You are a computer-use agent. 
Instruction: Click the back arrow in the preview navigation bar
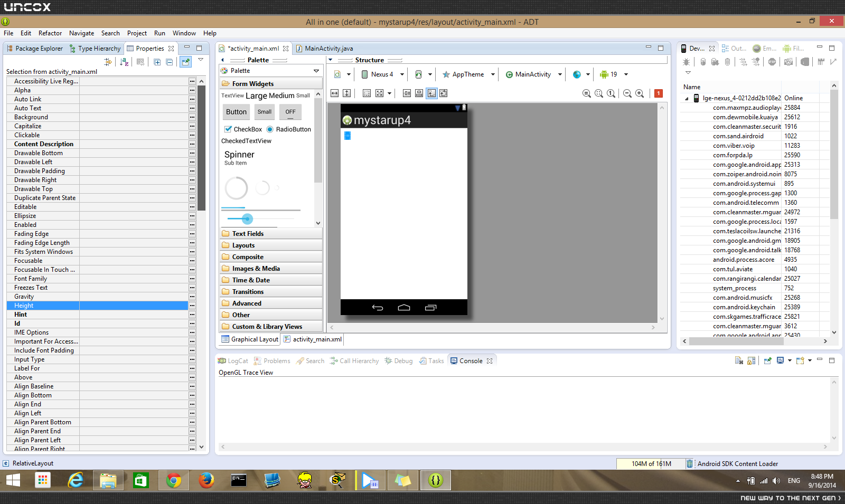click(378, 308)
